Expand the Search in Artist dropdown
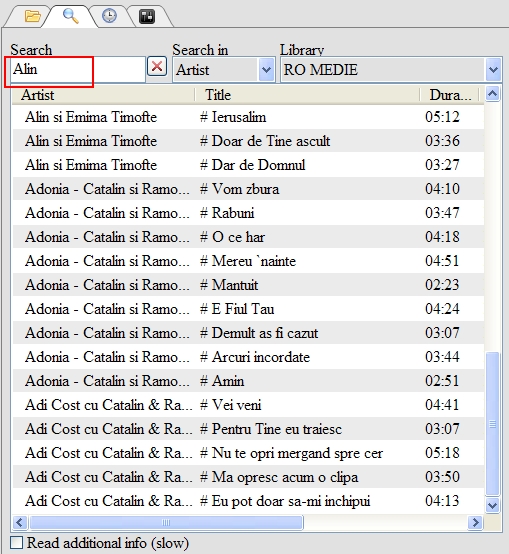The height and width of the screenshot is (554, 509). click(x=267, y=70)
